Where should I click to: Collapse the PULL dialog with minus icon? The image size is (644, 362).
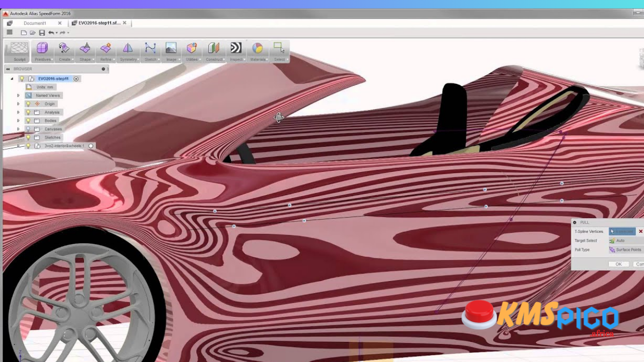click(x=575, y=222)
